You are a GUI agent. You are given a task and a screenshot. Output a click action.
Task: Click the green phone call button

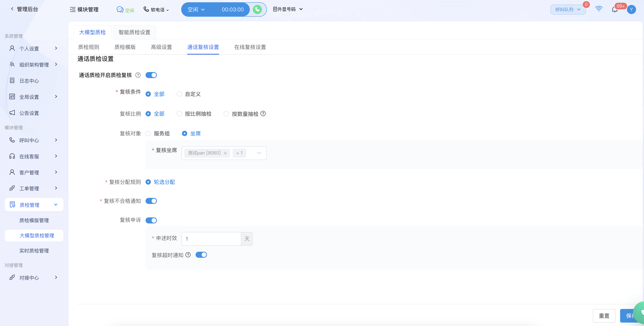click(x=257, y=9)
